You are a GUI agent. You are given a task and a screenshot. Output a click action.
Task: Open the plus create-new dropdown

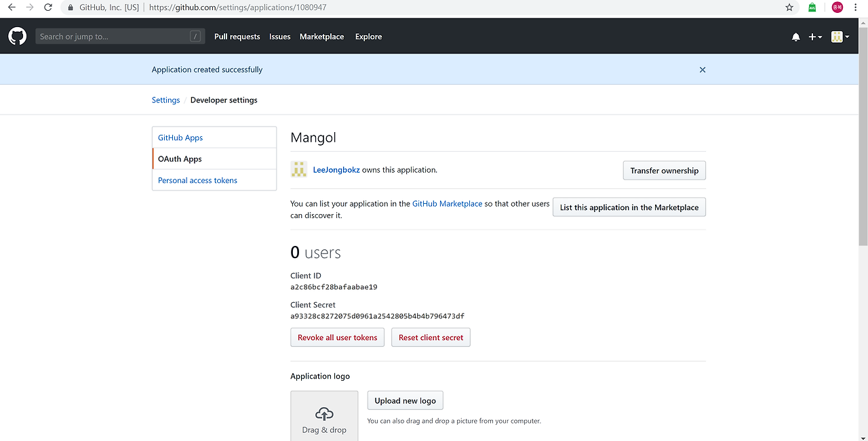[x=815, y=37]
